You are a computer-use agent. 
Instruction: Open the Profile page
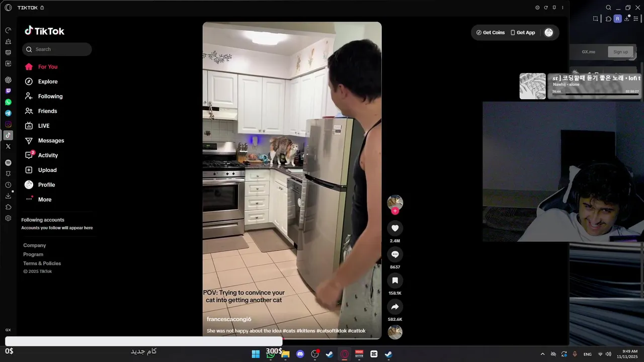coord(46,185)
